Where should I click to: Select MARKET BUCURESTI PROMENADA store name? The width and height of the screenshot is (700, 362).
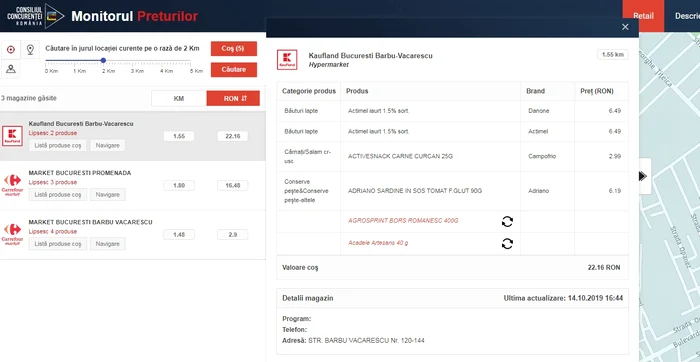[80, 173]
